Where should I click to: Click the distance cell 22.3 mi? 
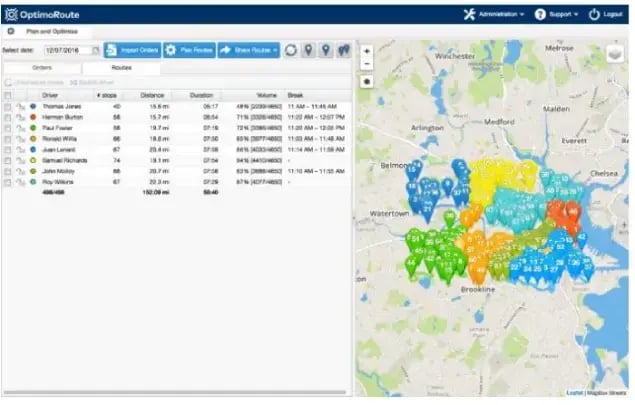159,182
